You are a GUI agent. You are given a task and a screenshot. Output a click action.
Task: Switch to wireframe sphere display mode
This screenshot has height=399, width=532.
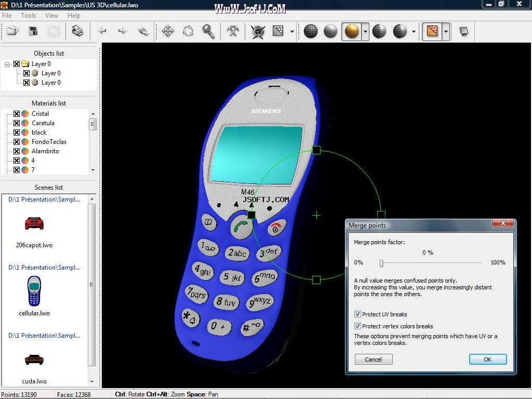pos(311,31)
